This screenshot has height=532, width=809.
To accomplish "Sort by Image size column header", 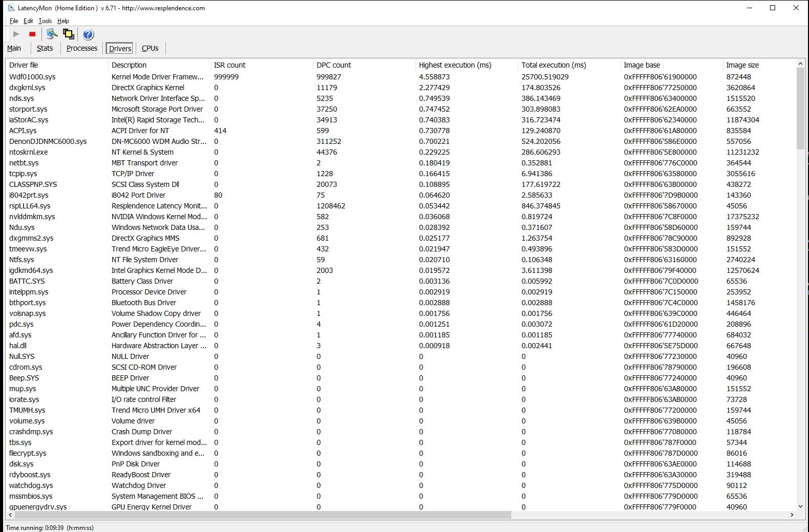I will point(759,65).
